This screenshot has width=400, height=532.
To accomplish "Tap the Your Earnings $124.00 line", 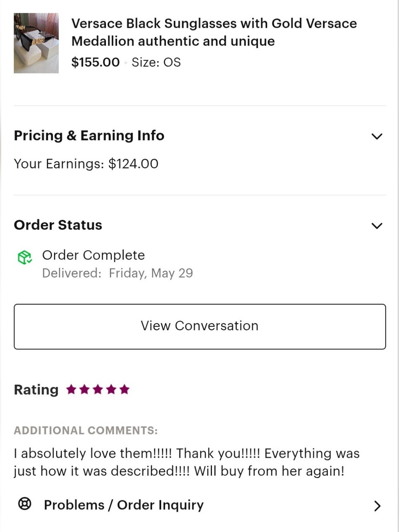I will click(86, 164).
